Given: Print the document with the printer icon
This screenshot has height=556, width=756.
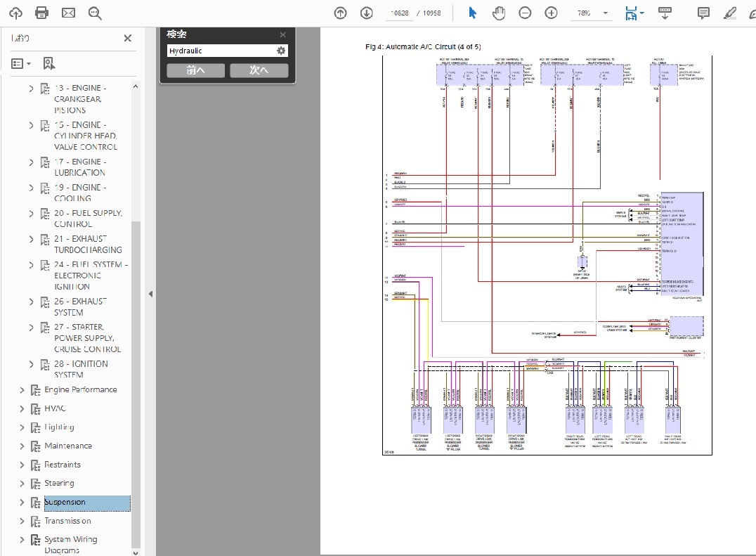Looking at the screenshot, I should pos(42,13).
